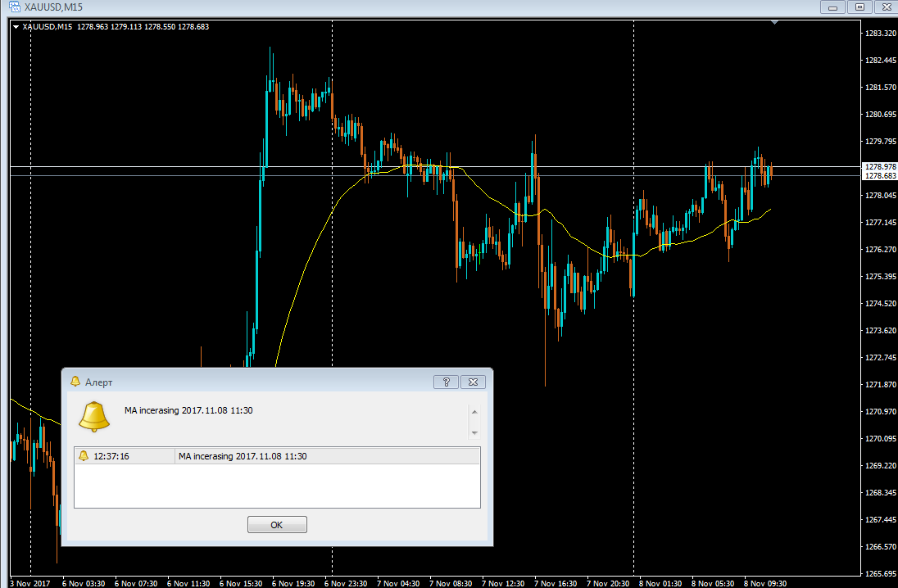
Task: Open help via the question mark button in the Алерт dialog
Action: (x=447, y=382)
